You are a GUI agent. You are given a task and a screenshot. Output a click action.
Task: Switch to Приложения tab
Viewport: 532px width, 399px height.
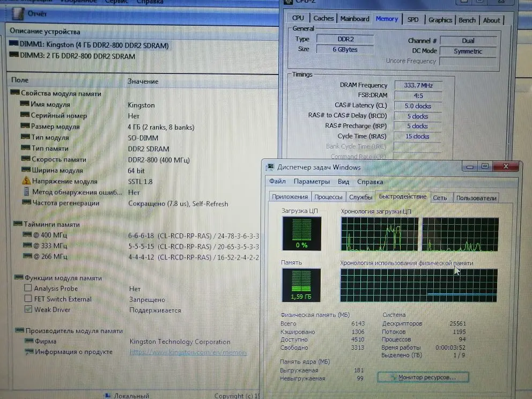(290, 197)
